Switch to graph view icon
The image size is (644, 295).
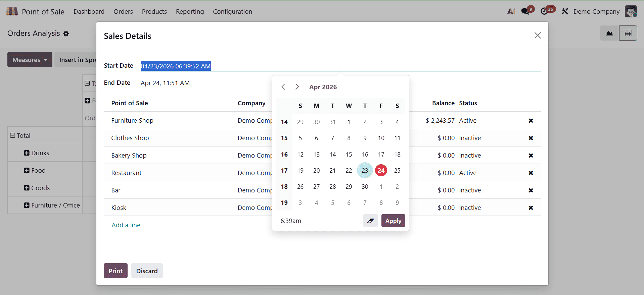pyautogui.click(x=609, y=33)
